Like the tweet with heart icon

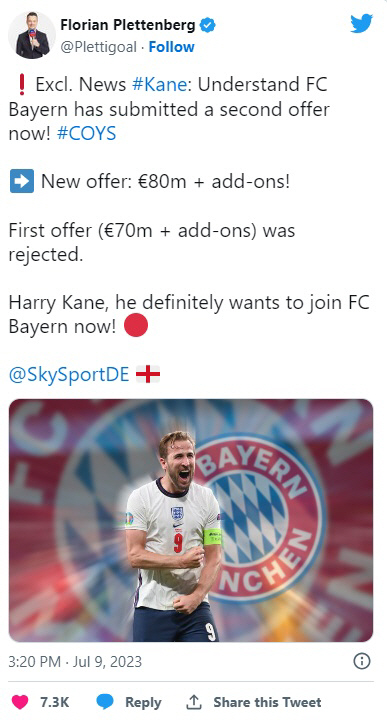point(19,702)
